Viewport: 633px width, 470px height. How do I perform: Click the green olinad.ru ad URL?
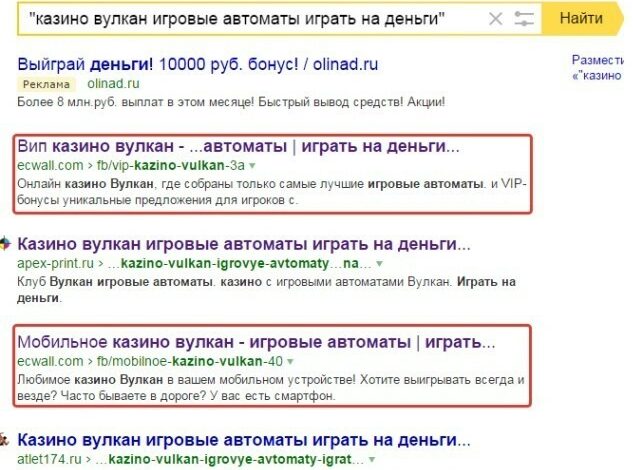tap(113, 84)
